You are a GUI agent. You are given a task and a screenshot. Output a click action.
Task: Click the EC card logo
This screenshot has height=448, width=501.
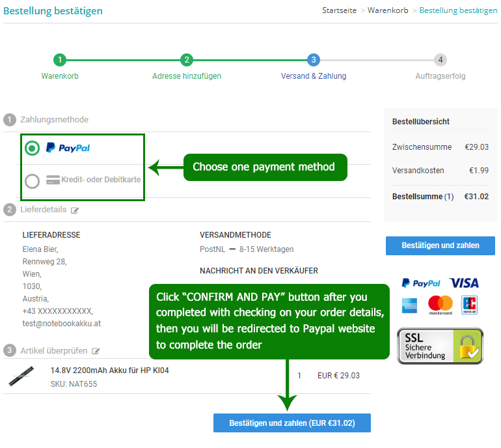(470, 304)
